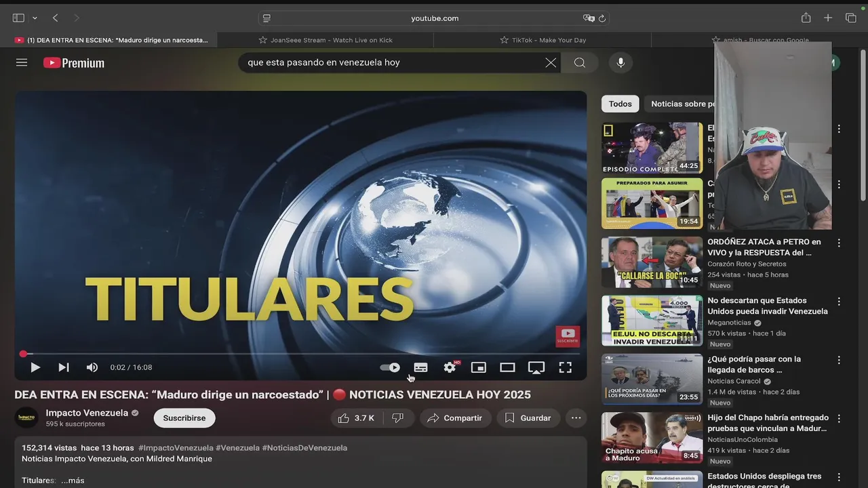868x488 pixels.
Task: Open the Safari sidebar panel
Action: pyautogui.click(x=18, y=18)
